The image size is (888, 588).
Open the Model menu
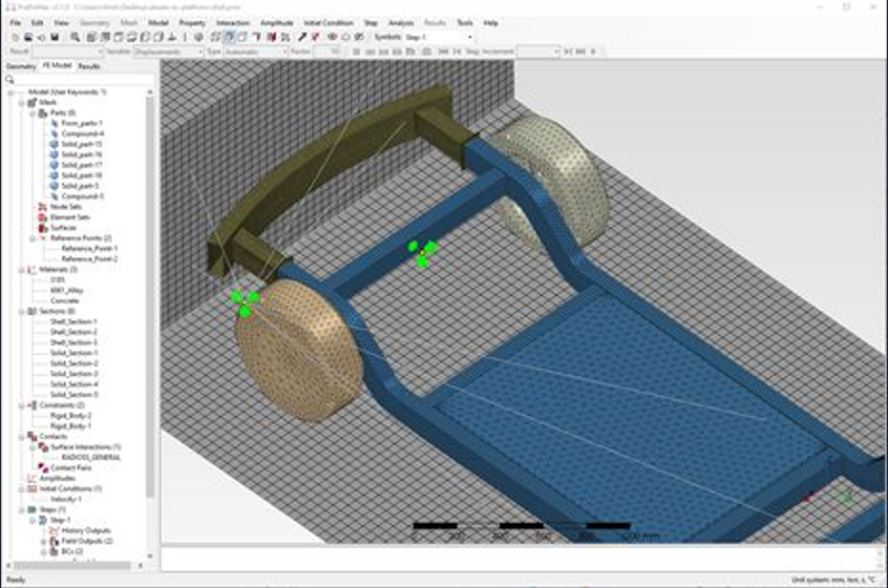coord(159,23)
